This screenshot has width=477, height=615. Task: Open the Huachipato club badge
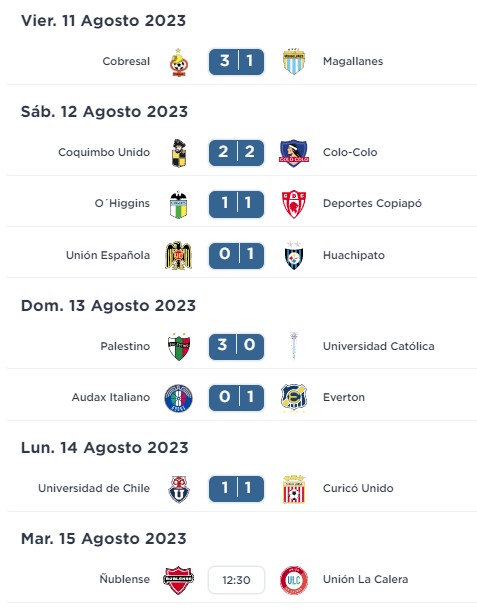coord(294,255)
